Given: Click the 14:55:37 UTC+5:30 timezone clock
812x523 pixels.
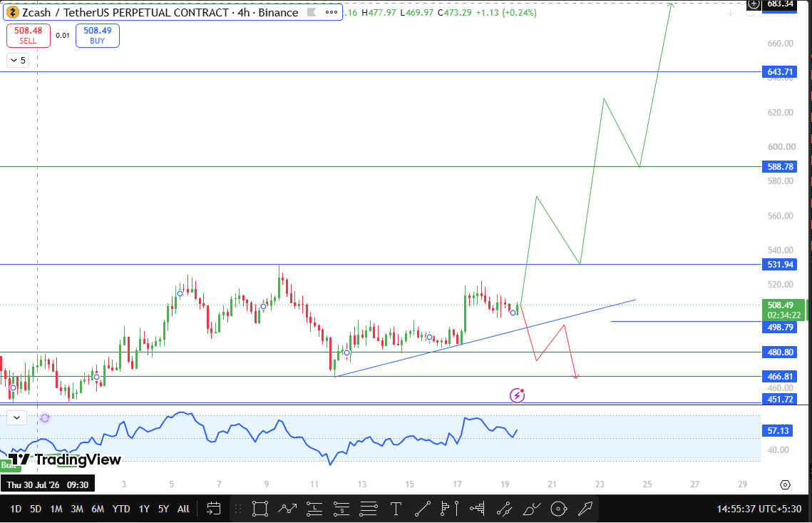Looking at the screenshot, I should point(759,509).
